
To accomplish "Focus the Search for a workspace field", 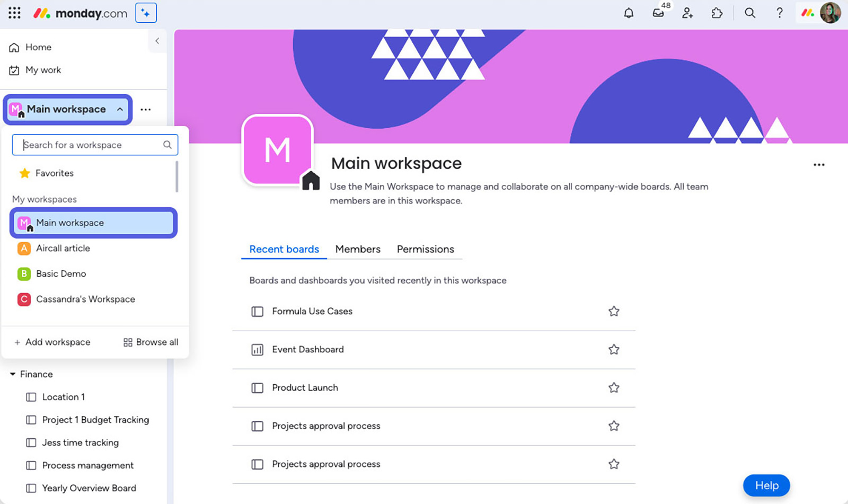I will point(90,145).
